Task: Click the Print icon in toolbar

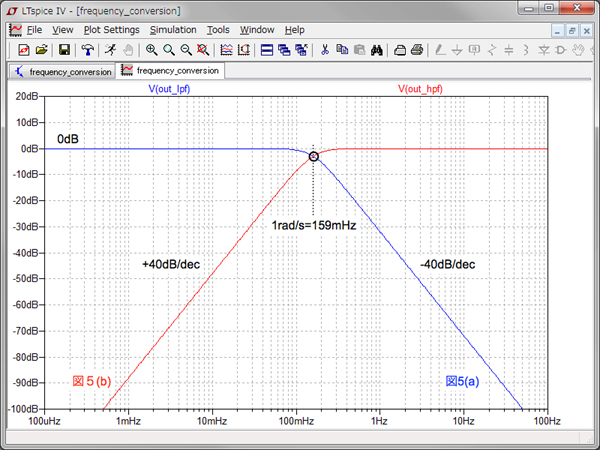Action: tap(416, 49)
